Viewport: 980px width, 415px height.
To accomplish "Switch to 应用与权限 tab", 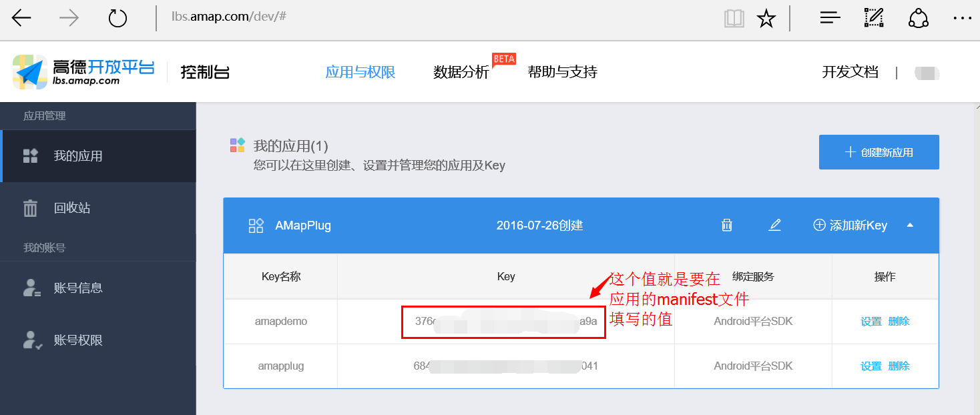I will (360, 72).
